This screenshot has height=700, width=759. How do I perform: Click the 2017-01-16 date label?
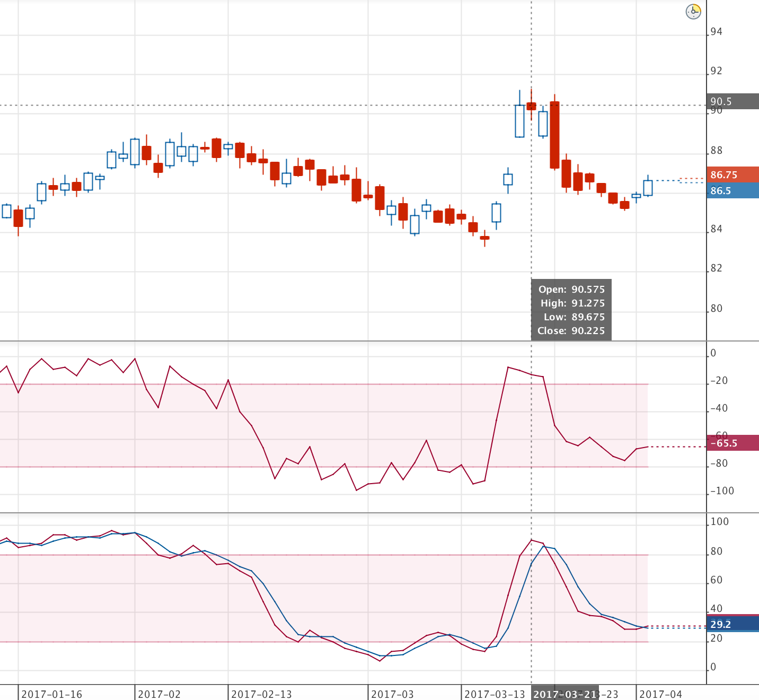tap(51, 694)
